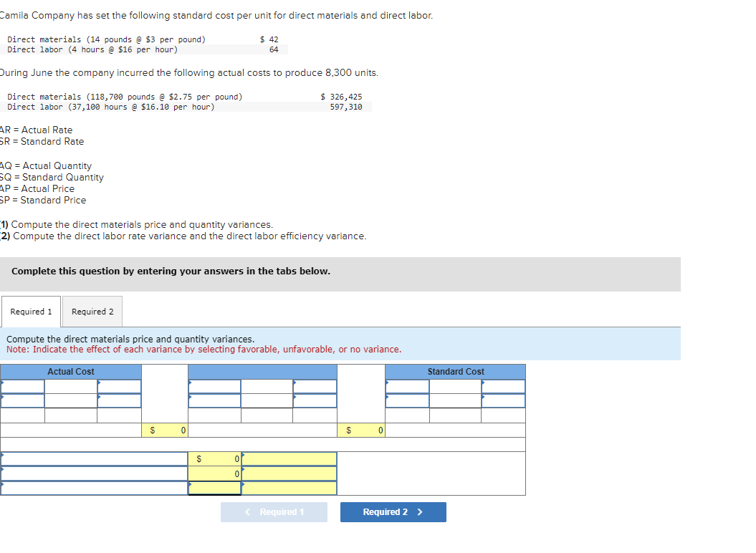Open second-row left dropdown in middle unlabeled section
The image size is (756, 553).
click(214, 400)
